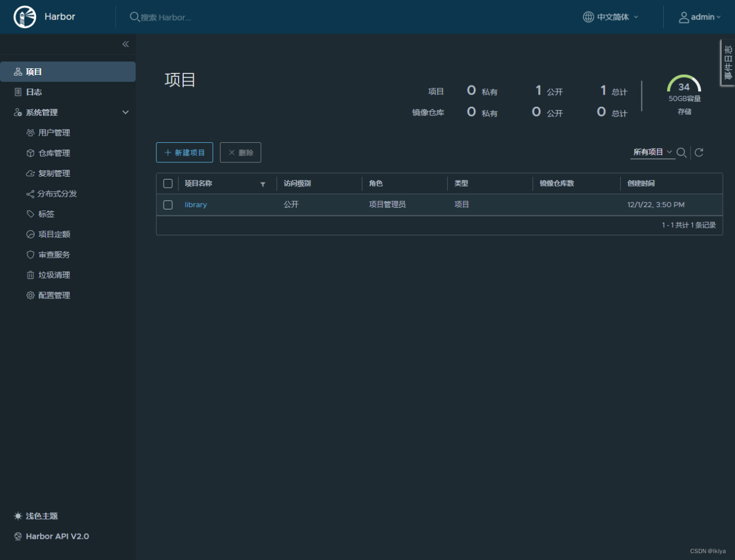Toggle the select-all checkbox in table header
This screenshot has width=735, height=560.
(x=168, y=184)
